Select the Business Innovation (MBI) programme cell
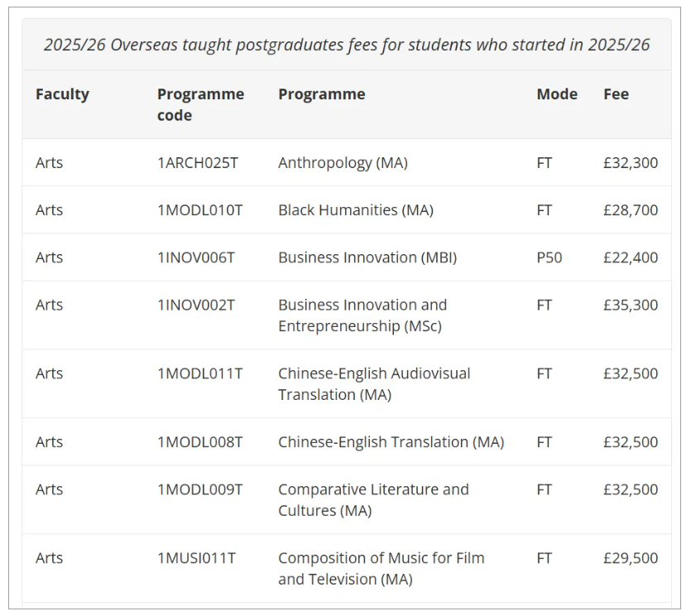This screenshot has width=691, height=616. tap(367, 257)
